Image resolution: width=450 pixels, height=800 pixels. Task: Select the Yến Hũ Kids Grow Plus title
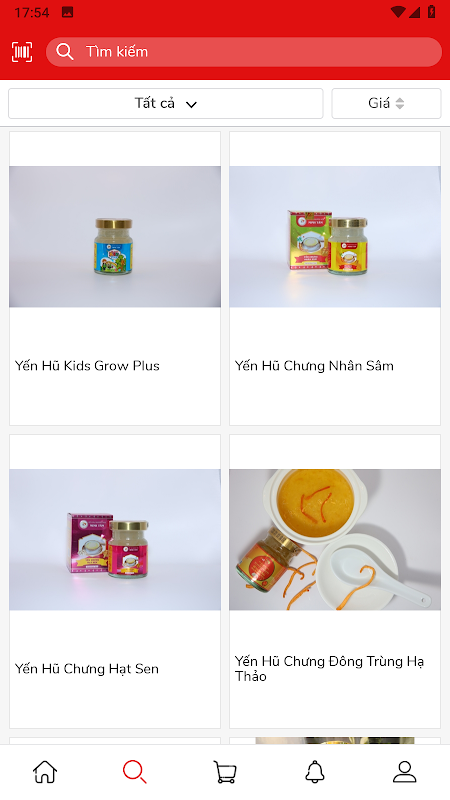[87, 366]
